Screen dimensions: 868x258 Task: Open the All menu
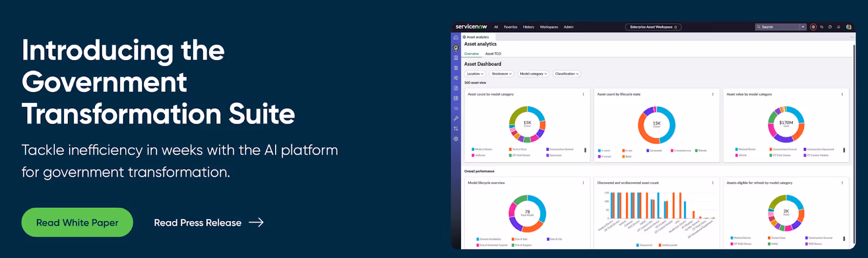[x=496, y=27]
